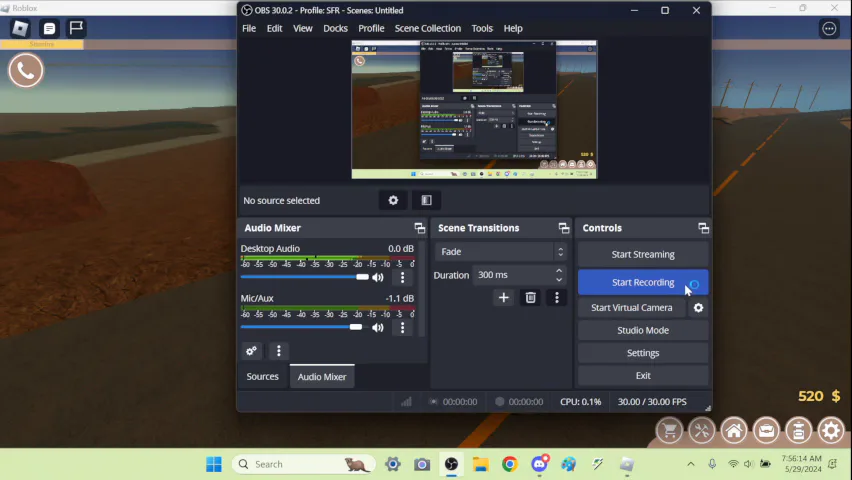
Task: Open the View menu
Action: 303,28
